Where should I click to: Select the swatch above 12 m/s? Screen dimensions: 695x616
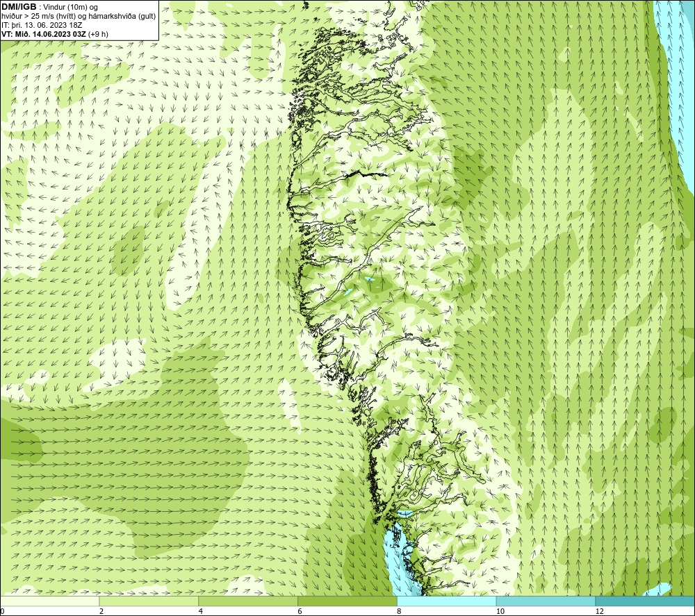click(645, 601)
